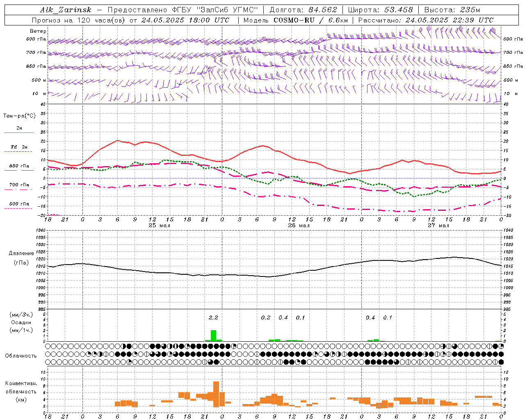Click the 2.2 precipitation amount value
This screenshot has height=420, width=525.
[213, 317]
